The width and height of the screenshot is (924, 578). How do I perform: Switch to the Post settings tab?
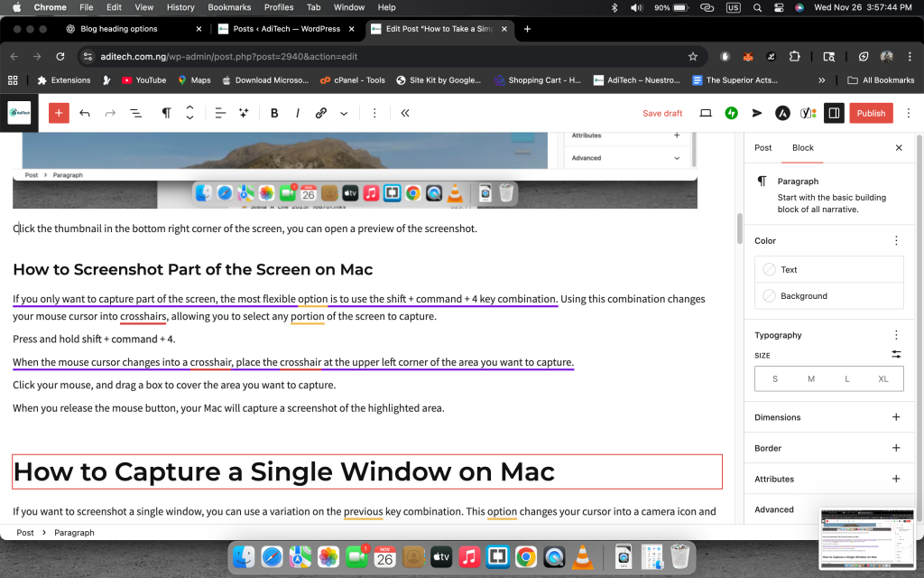(x=762, y=147)
